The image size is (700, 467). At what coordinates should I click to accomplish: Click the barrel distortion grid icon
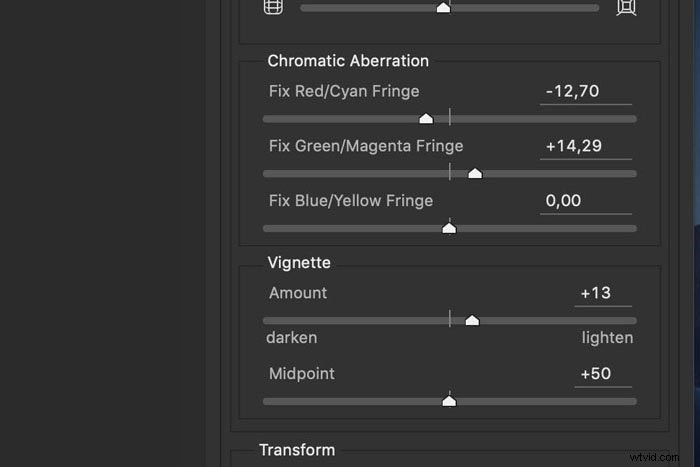pyautogui.click(x=273, y=7)
